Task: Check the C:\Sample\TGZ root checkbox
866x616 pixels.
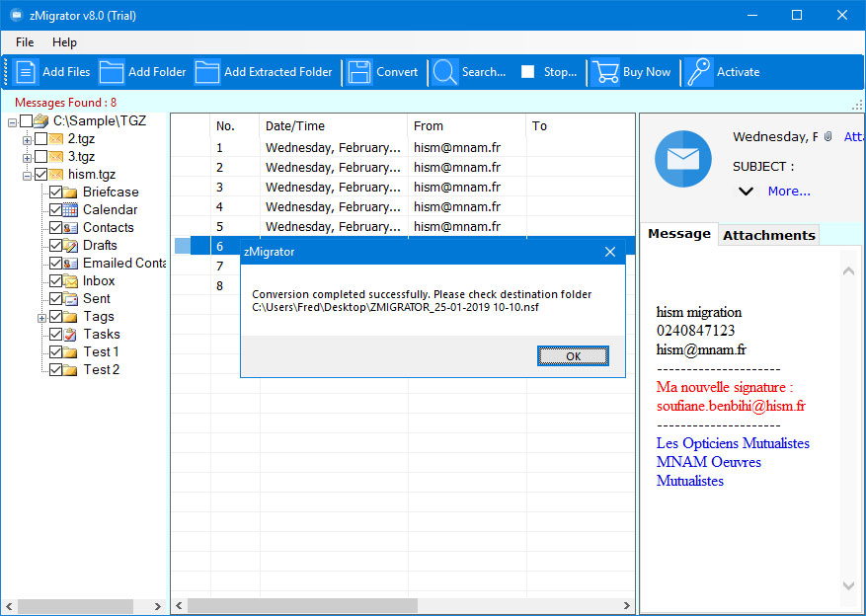Action: (x=26, y=120)
